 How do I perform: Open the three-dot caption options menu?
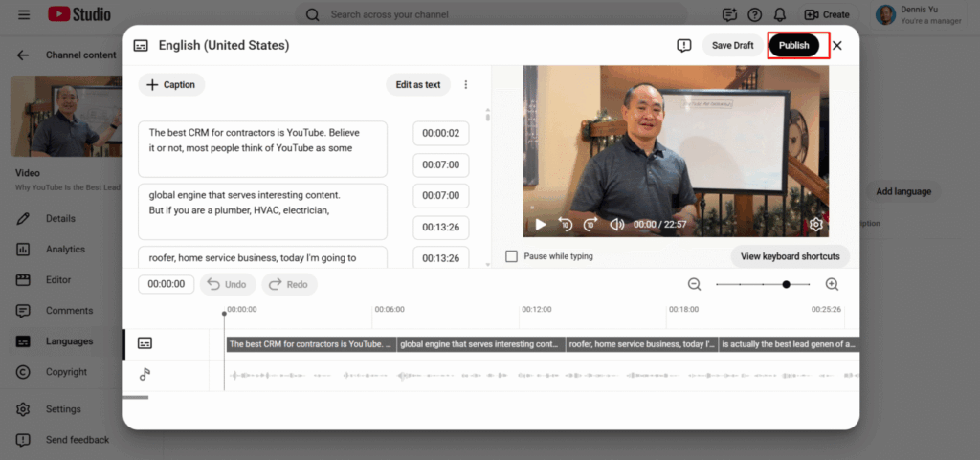466,84
